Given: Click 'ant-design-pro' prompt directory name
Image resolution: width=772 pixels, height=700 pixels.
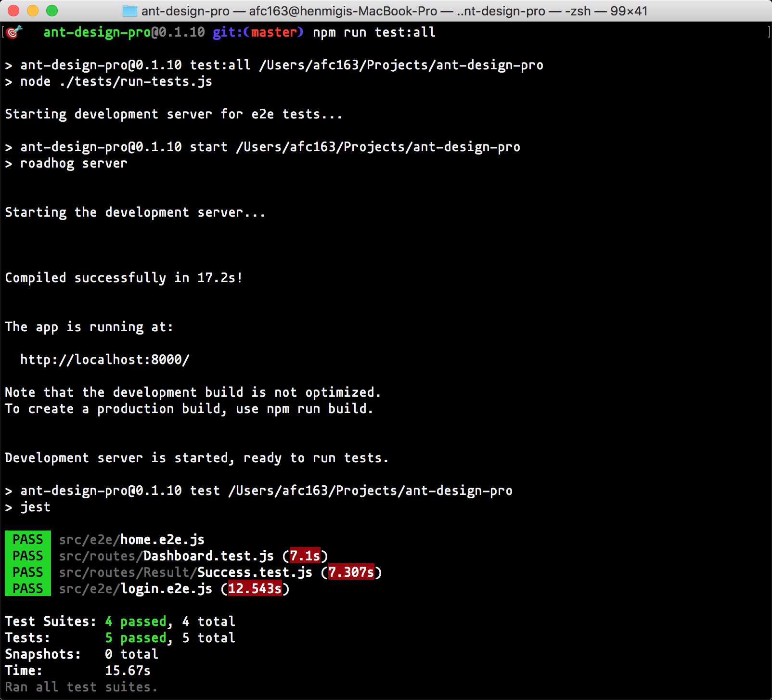Looking at the screenshot, I should pos(97,32).
